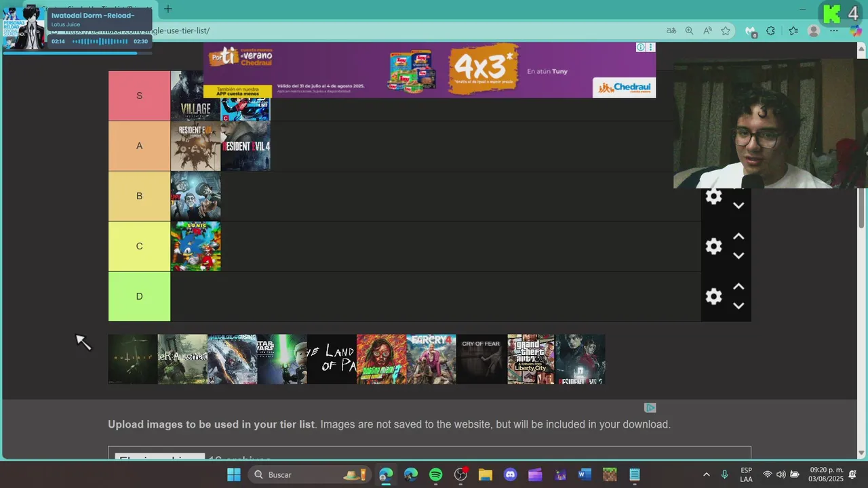Select the B tier label

(x=139, y=196)
